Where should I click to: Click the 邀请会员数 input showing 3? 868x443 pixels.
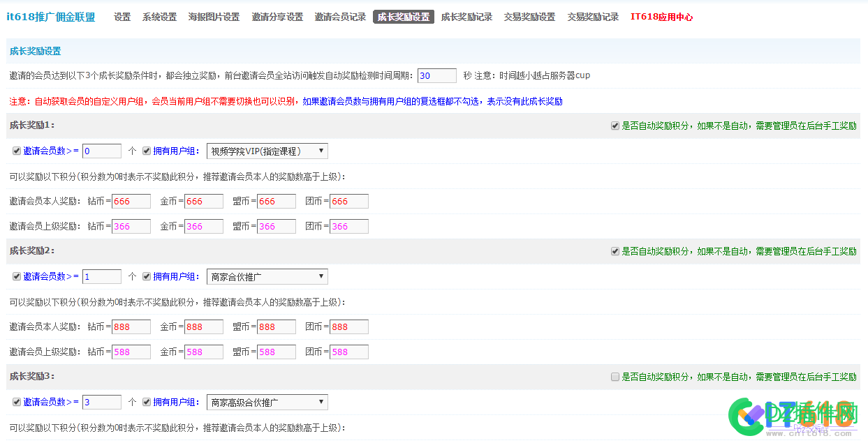pyautogui.click(x=101, y=401)
